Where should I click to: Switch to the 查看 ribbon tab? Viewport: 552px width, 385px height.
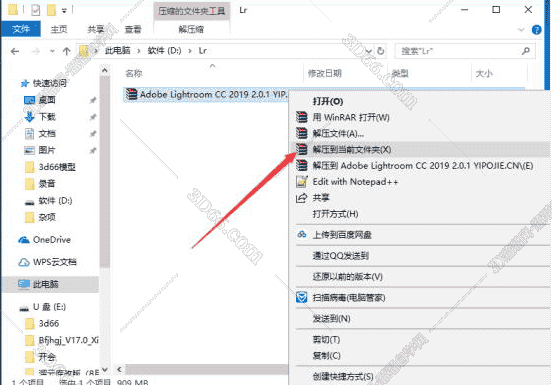(133, 29)
